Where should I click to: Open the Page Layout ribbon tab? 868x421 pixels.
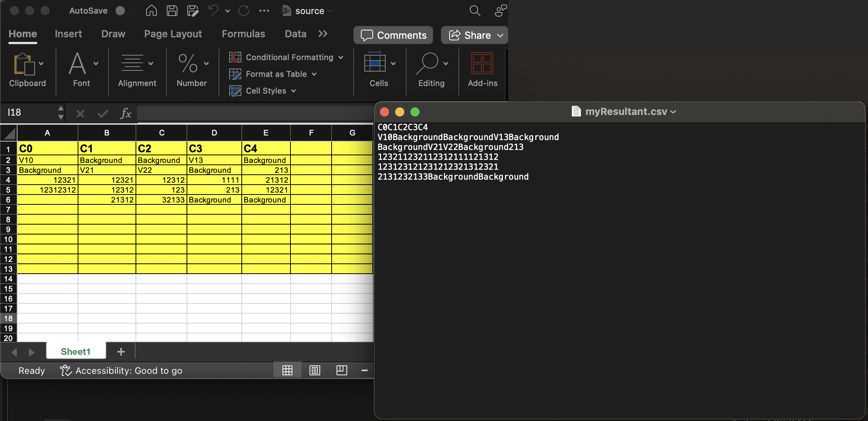click(x=173, y=34)
